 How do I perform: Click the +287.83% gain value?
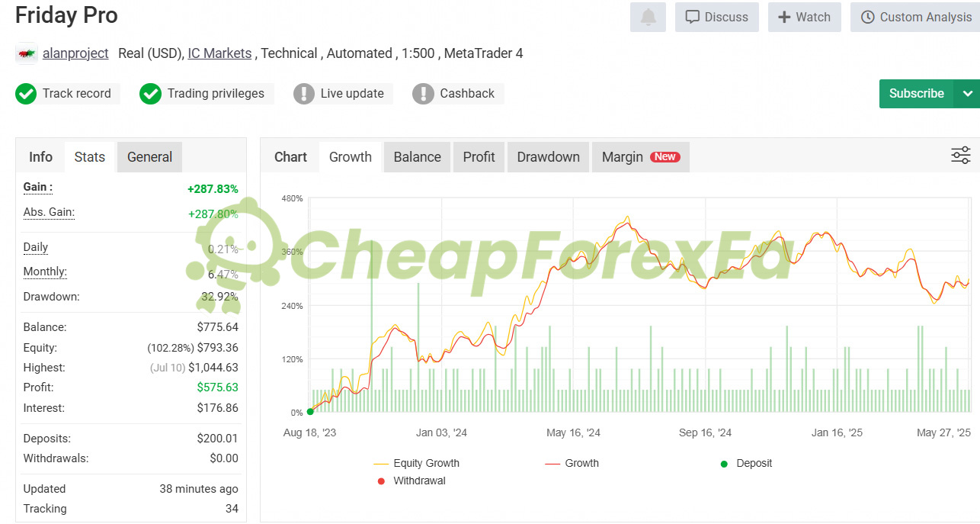[213, 189]
